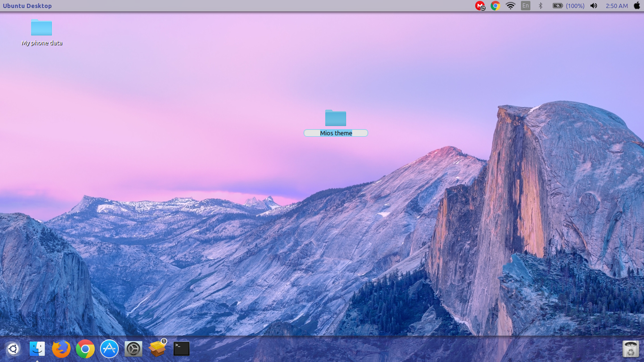Click the My phone data label
Image resolution: width=644 pixels, height=362 pixels.
[x=42, y=43]
